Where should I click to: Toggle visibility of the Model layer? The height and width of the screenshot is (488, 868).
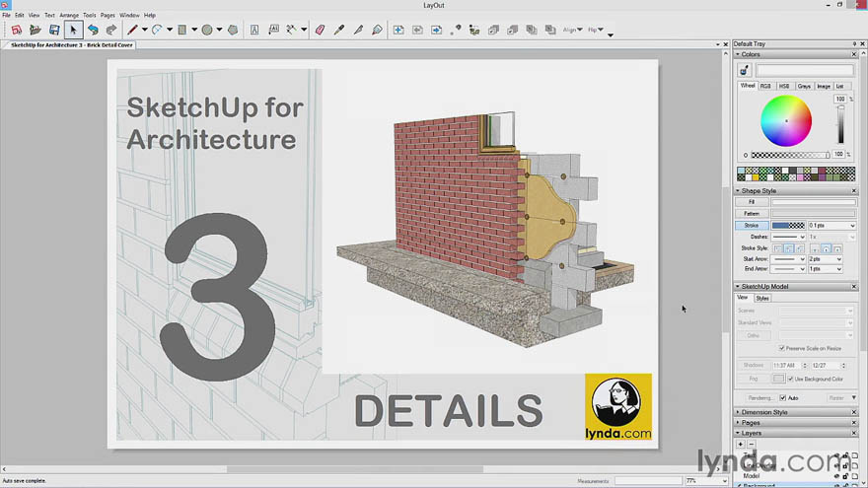pyautogui.click(x=836, y=476)
